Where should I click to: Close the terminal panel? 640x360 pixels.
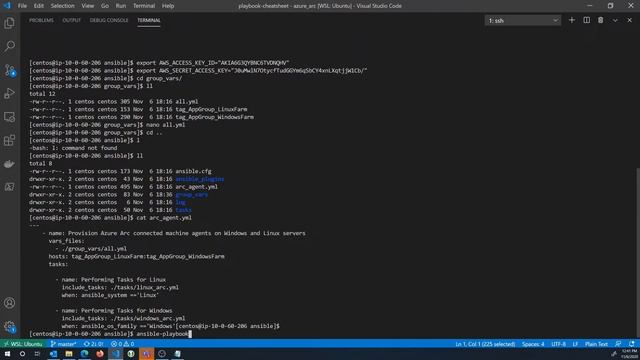coord(629,20)
